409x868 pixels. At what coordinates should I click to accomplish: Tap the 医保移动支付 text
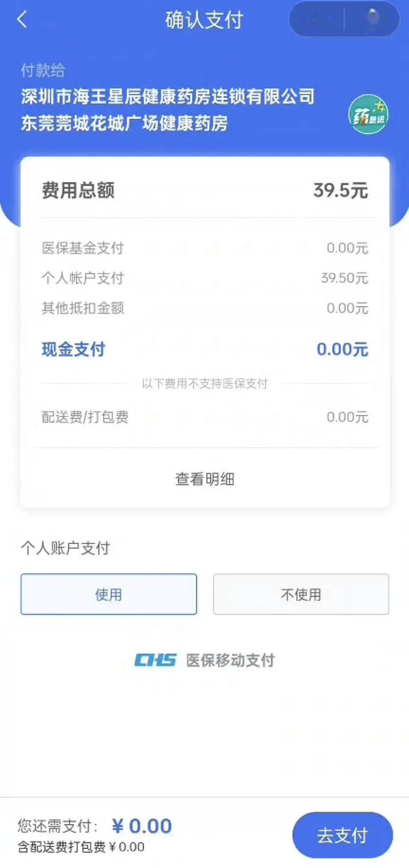(230, 660)
